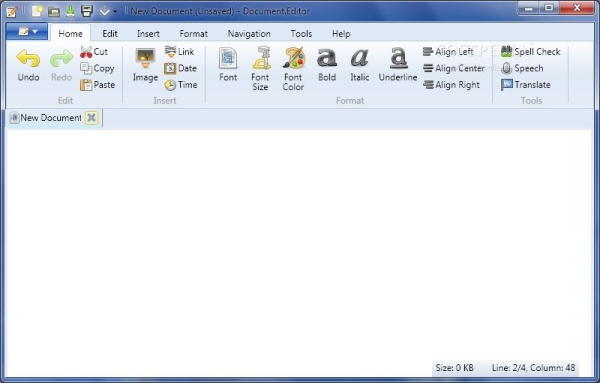Start the Speech tool
The image size is (600, 383).
point(522,68)
